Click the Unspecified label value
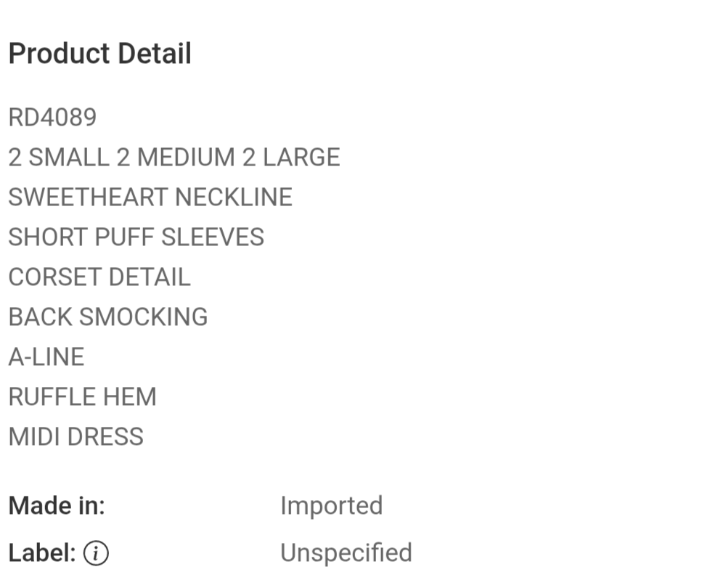 (346, 553)
